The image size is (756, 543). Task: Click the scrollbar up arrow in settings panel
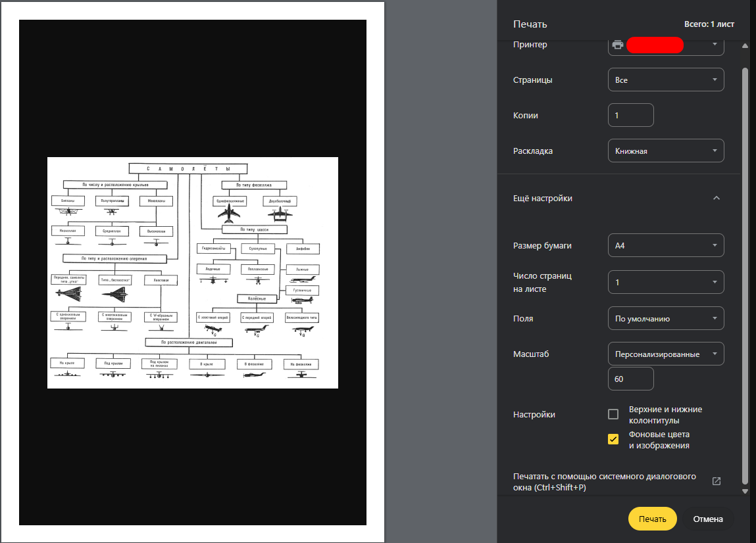click(745, 46)
